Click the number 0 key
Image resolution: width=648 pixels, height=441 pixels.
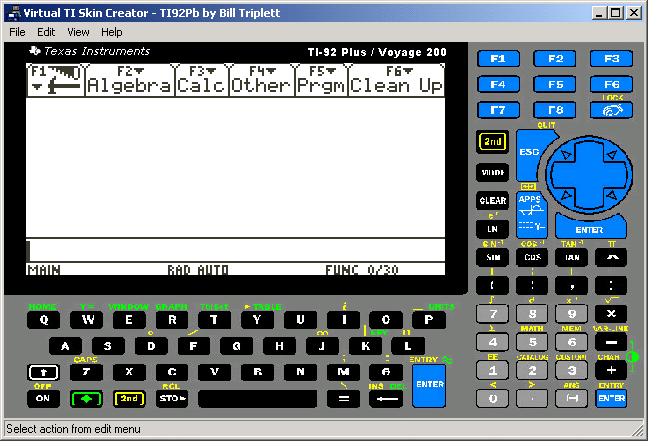pyautogui.click(x=492, y=398)
